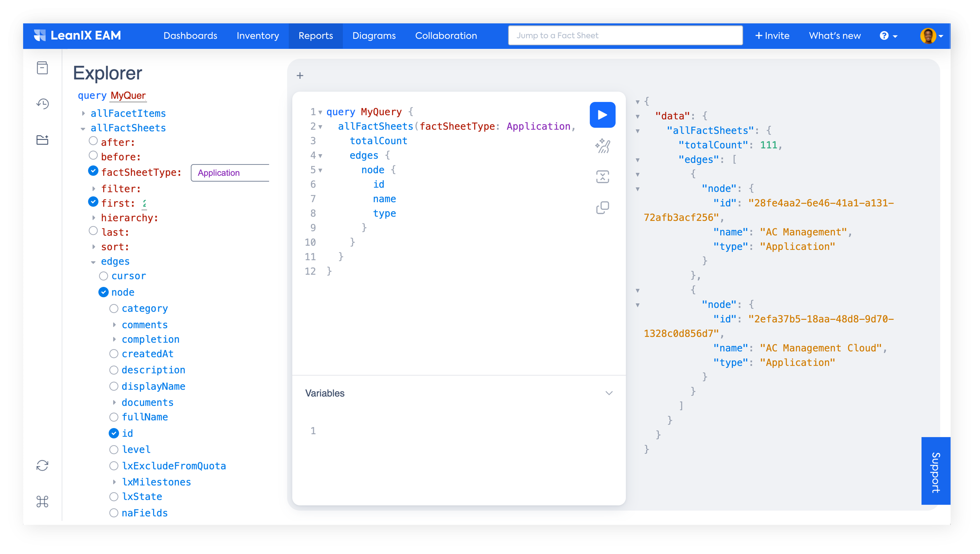Enable the before: argument radio
This screenshot has width=980, height=554.
[x=93, y=155]
